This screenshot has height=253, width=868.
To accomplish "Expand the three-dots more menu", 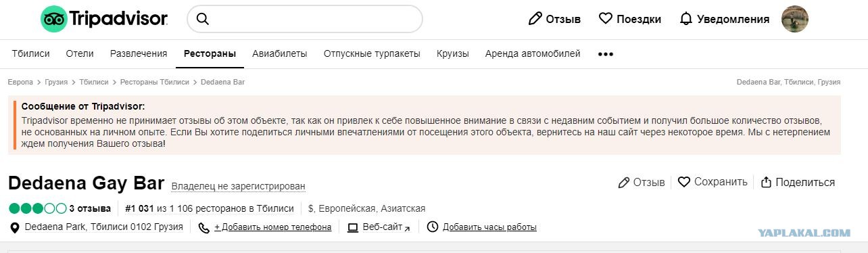I will coord(605,54).
